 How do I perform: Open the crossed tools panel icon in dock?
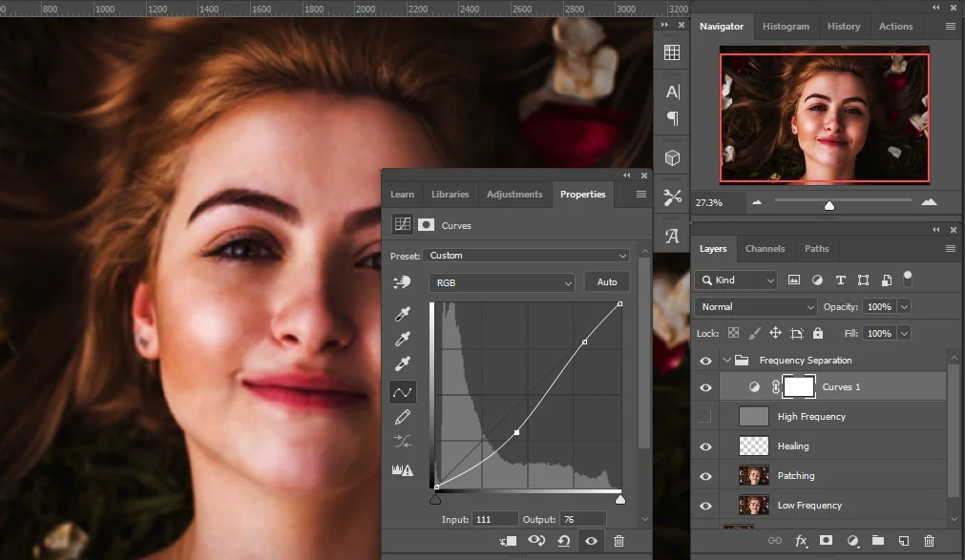672,197
